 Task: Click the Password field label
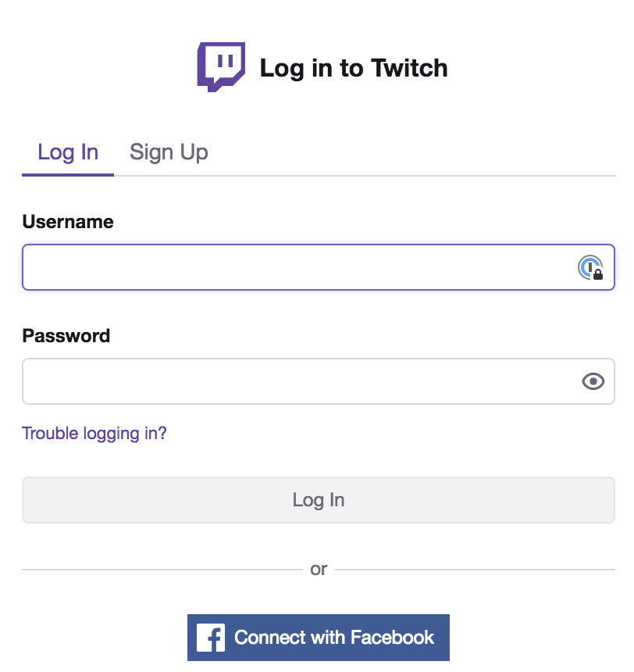(x=66, y=335)
